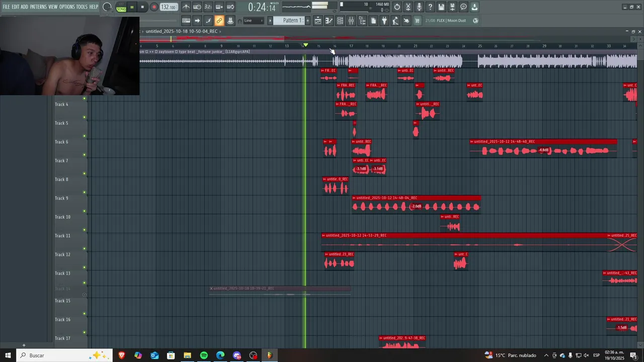Viewport: 644px width, 362px height.
Task: Open the Browser tree view icon
Action: coord(362,21)
